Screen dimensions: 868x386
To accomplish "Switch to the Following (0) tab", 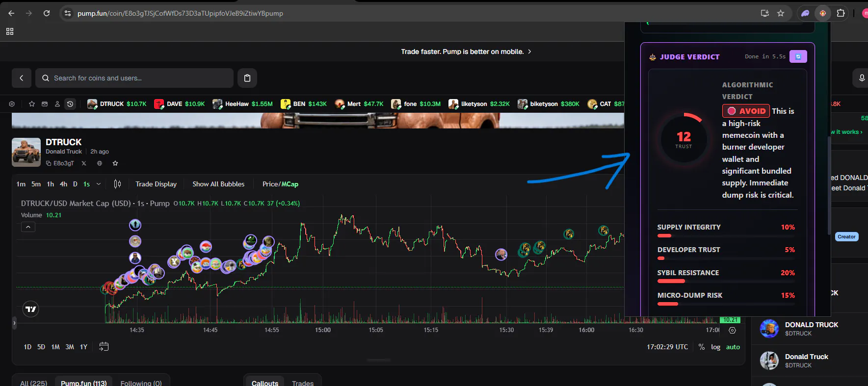I will pyautogui.click(x=141, y=383).
